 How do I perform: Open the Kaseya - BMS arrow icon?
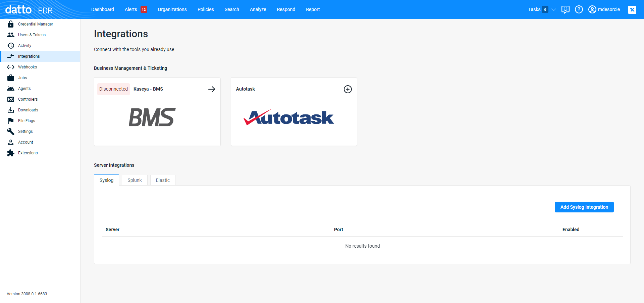(x=212, y=89)
